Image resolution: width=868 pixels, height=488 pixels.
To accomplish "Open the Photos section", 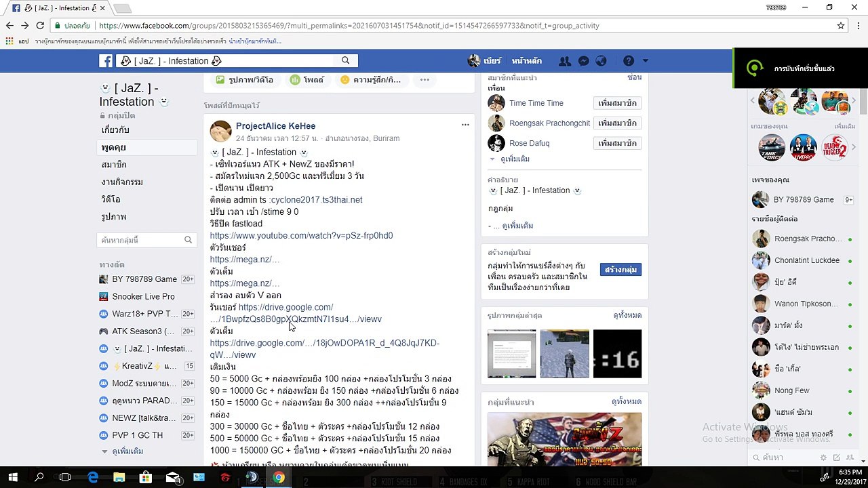I will [x=114, y=217].
